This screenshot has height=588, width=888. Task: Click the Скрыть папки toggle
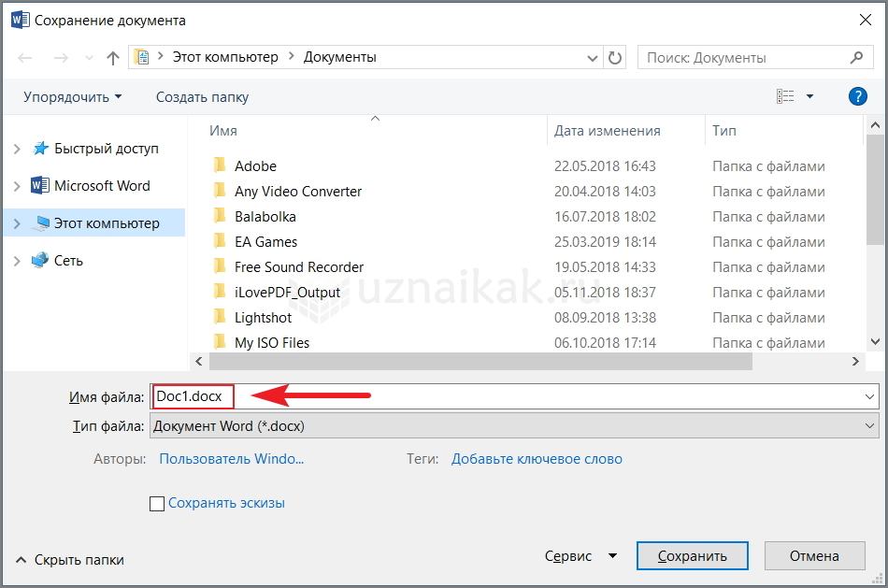click(70, 560)
